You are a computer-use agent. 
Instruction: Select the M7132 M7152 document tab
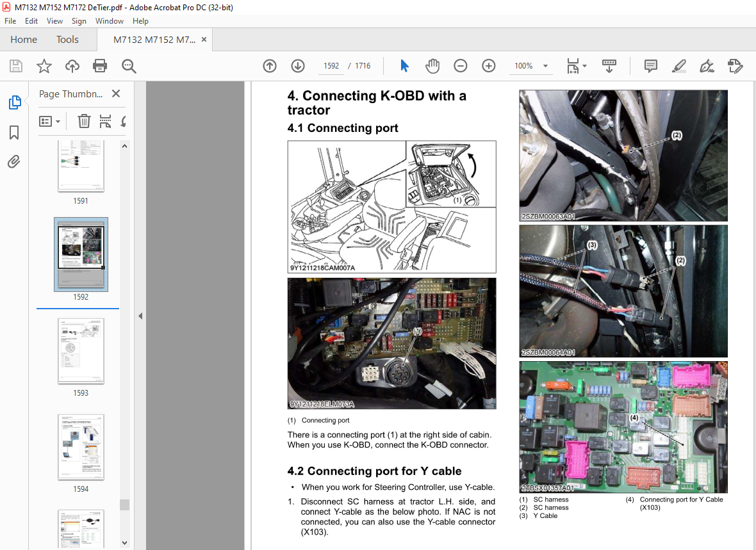154,40
